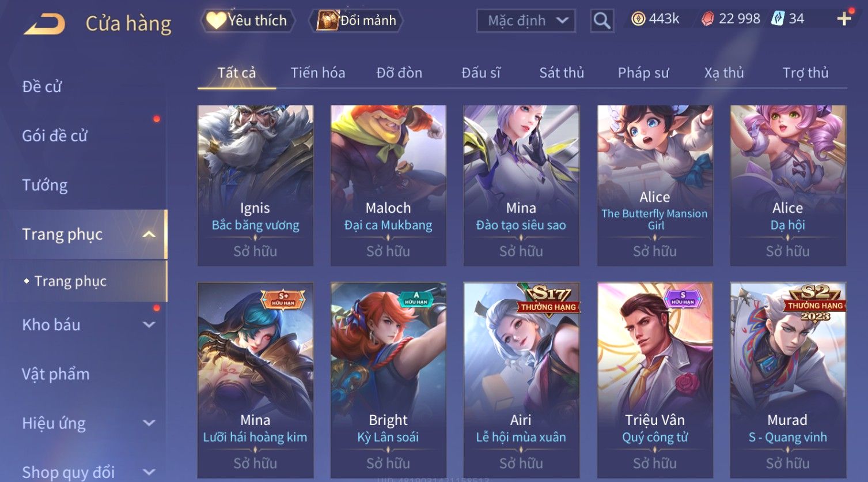
Task: Go back using the return arrow icon
Action: point(44,24)
